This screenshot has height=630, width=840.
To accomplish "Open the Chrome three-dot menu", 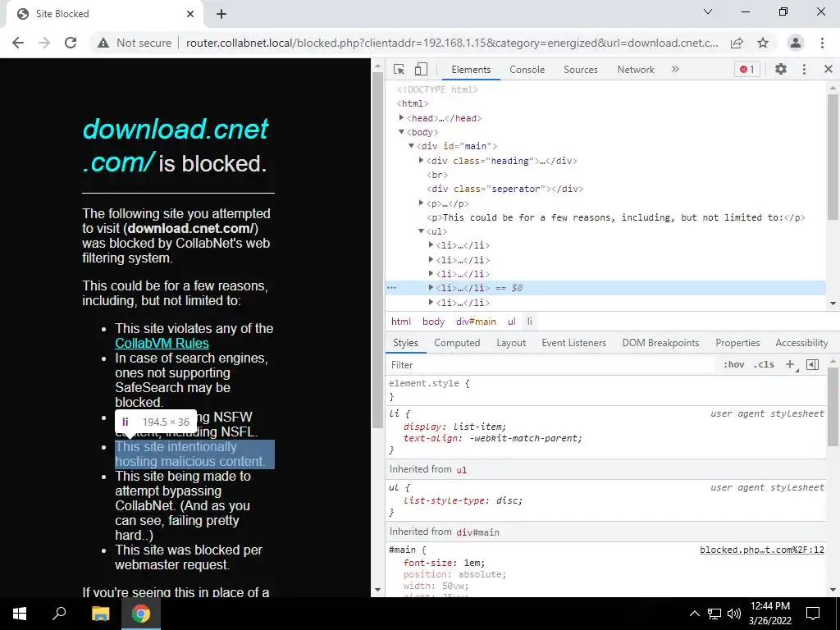I will point(822,43).
